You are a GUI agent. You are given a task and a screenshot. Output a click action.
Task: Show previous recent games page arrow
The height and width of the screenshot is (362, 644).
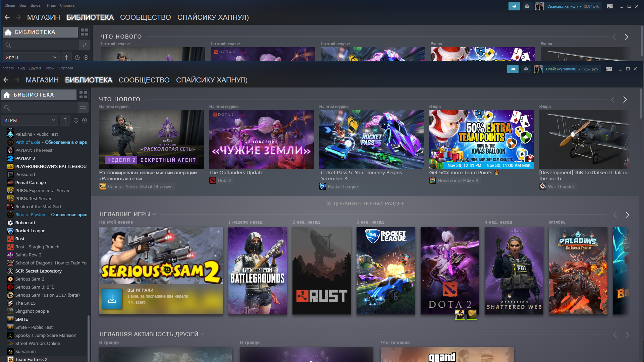615,215
